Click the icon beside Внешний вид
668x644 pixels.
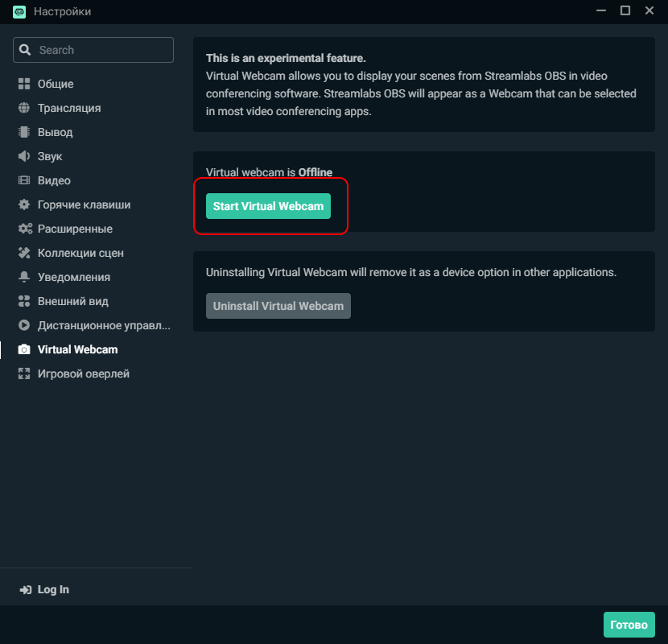point(24,301)
